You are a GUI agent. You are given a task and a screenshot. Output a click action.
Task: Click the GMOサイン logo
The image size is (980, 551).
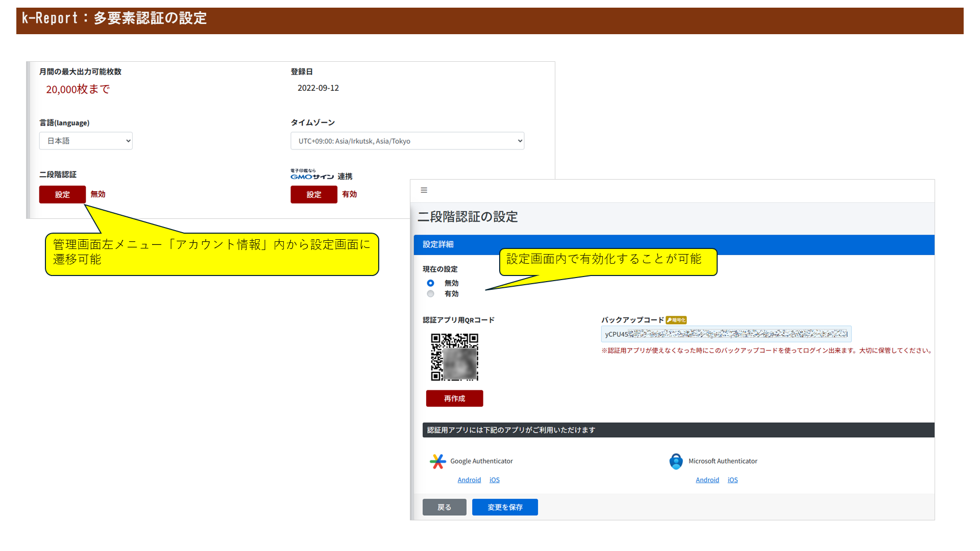312,175
